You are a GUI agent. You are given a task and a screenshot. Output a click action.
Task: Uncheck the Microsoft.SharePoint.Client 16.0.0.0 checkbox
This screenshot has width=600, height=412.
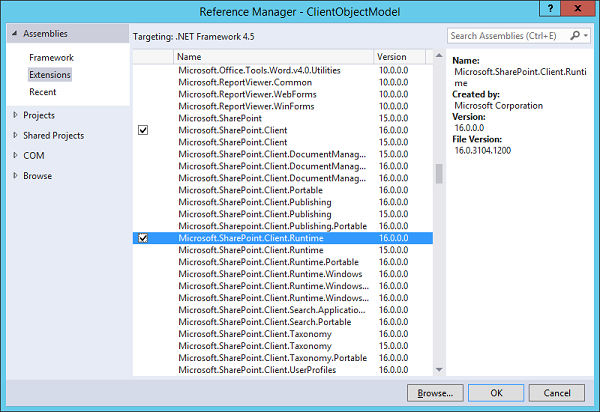[143, 130]
